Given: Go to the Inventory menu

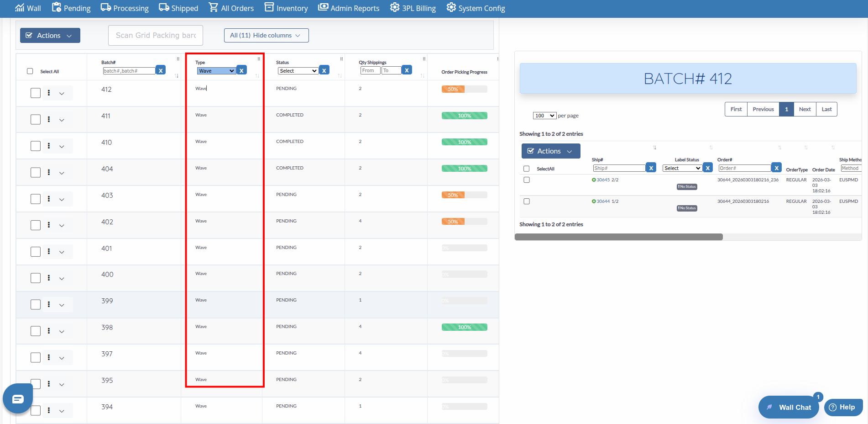Looking at the screenshot, I should coord(286,8).
